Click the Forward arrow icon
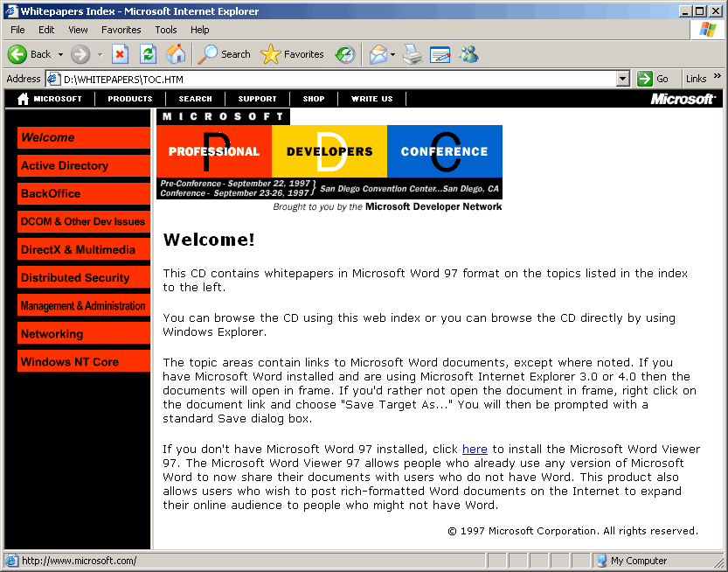The image size is (728, 572). (x=80, y=54)
